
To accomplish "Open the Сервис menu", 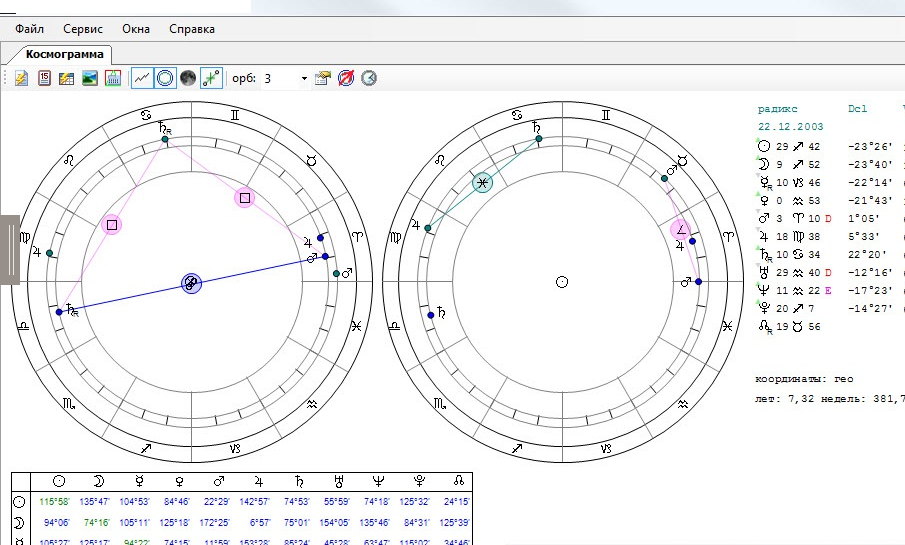I will (x=83, y=29).
